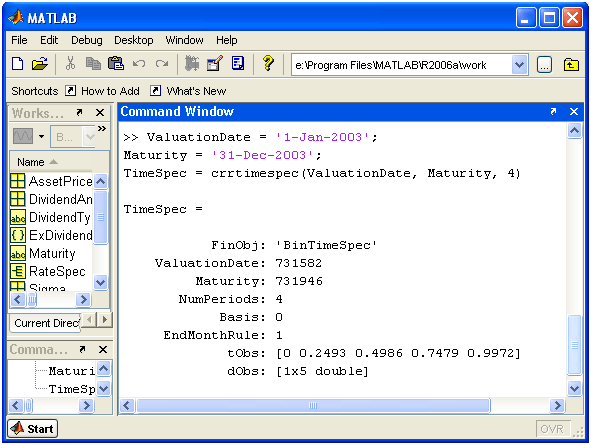Select the AssetPrice variable

click(x=51, y=181)
